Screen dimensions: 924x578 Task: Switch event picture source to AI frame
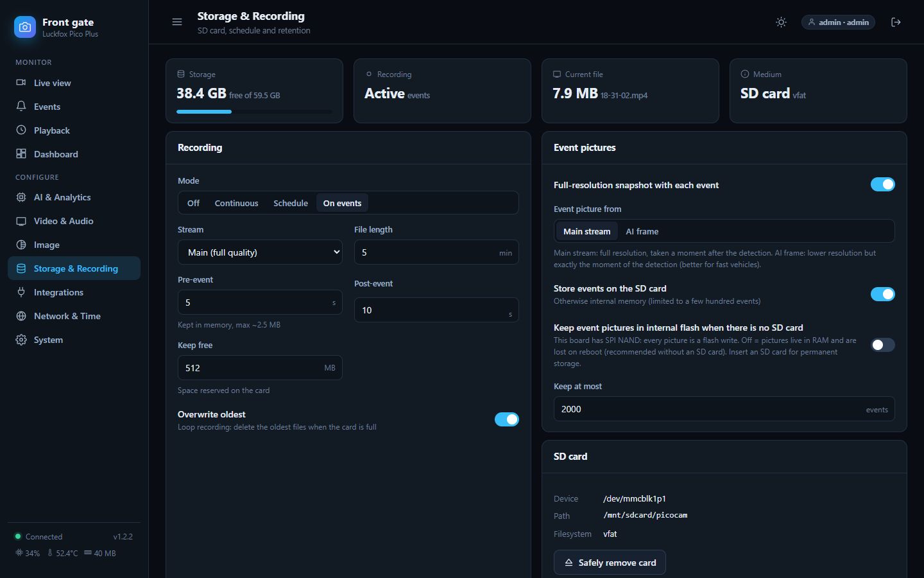click(642, 231)
